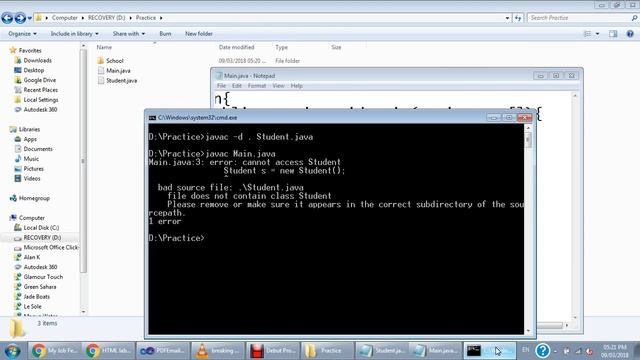
Task: Click the refresh button next to address bar
Action: [x=518, y=18]
